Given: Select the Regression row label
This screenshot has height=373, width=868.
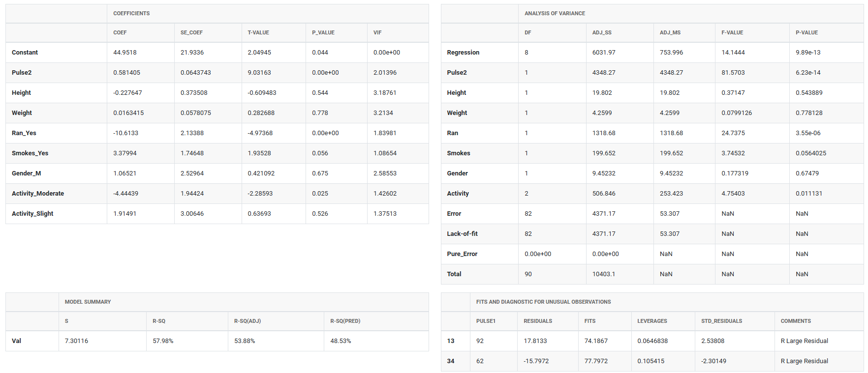Looking at the screenshot, I should click(463, 53).
